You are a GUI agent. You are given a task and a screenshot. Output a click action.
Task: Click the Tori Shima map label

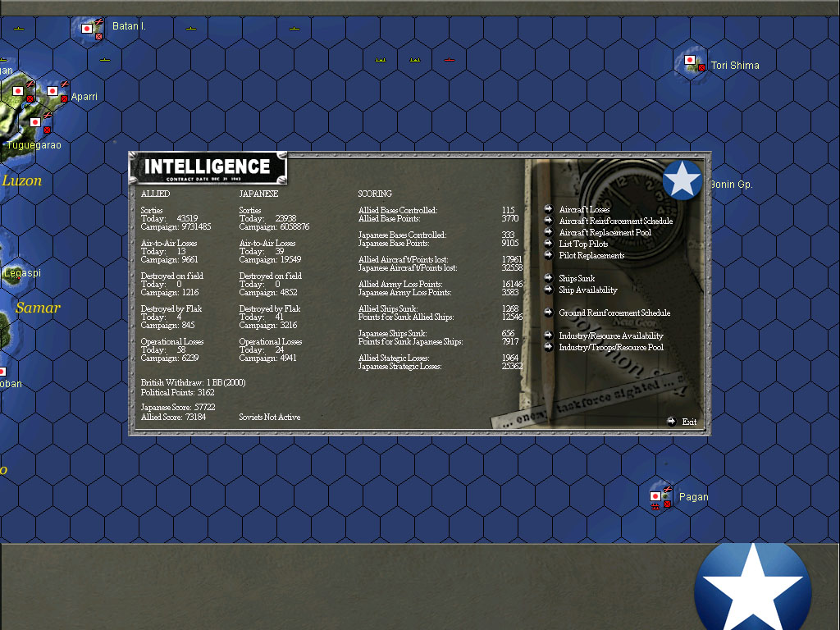point(735,66)
